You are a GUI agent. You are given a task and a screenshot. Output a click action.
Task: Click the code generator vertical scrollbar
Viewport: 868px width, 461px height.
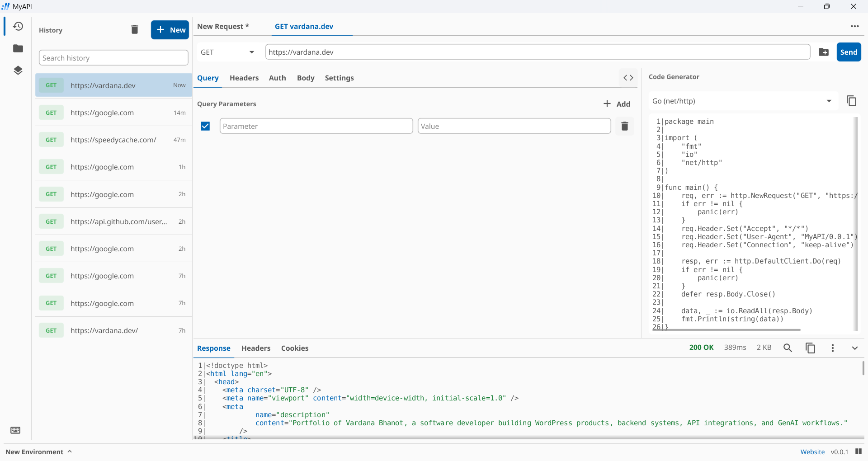coord(855,224)
